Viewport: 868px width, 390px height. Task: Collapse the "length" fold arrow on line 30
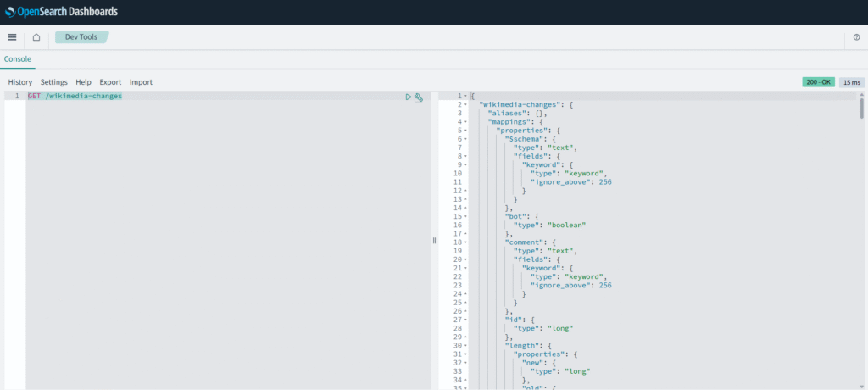tap(465, 346)
